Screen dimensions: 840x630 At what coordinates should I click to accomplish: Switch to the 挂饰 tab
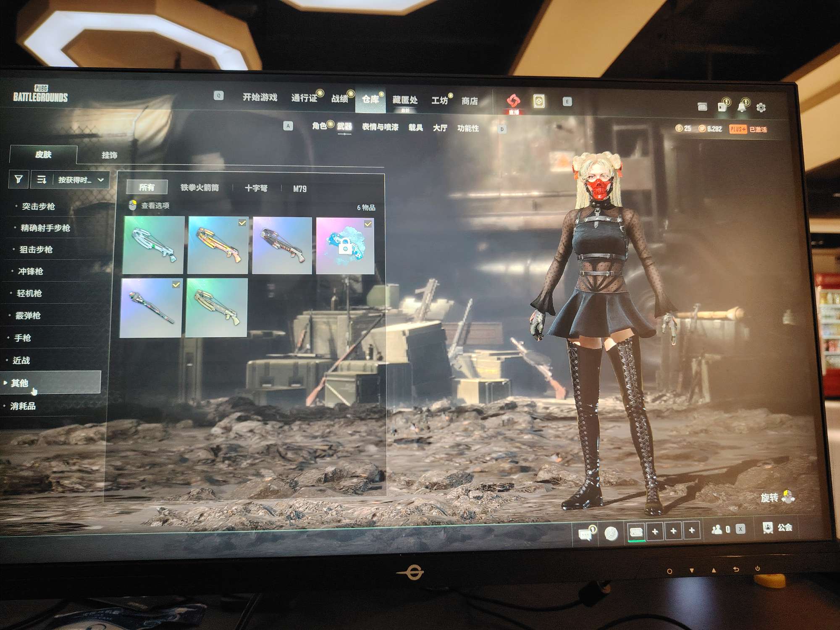point(109,155)
